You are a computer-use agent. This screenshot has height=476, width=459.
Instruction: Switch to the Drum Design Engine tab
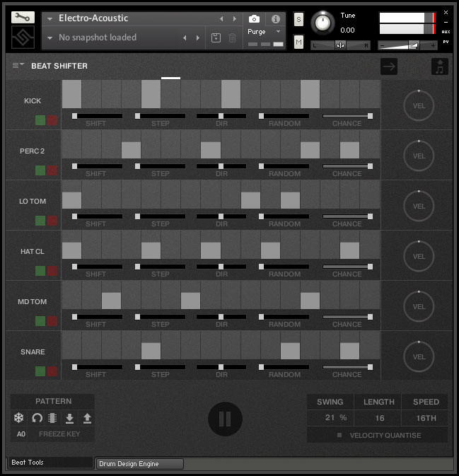139,463
